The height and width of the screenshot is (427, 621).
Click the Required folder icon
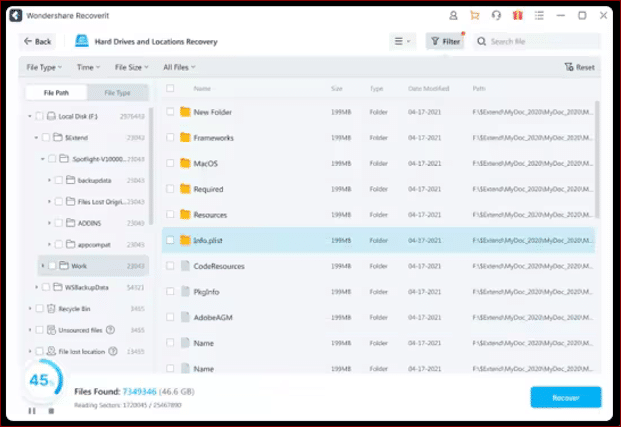pyautogui.click(x=185, y=189)
